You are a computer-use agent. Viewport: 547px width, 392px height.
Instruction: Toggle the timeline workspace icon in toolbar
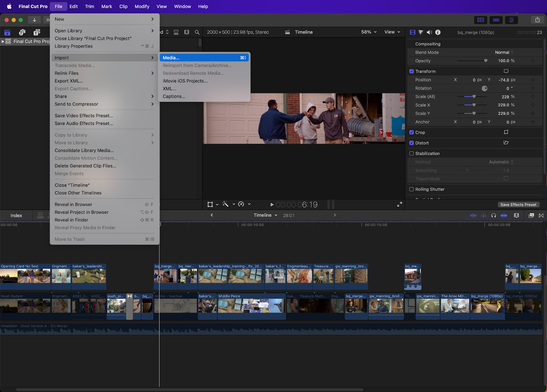(496, 20)
